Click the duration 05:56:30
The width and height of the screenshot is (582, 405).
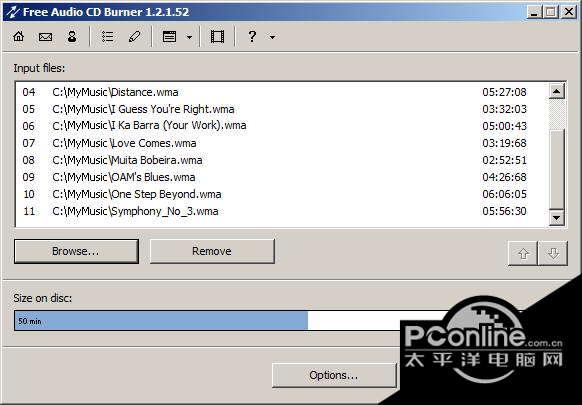point(504,211)
